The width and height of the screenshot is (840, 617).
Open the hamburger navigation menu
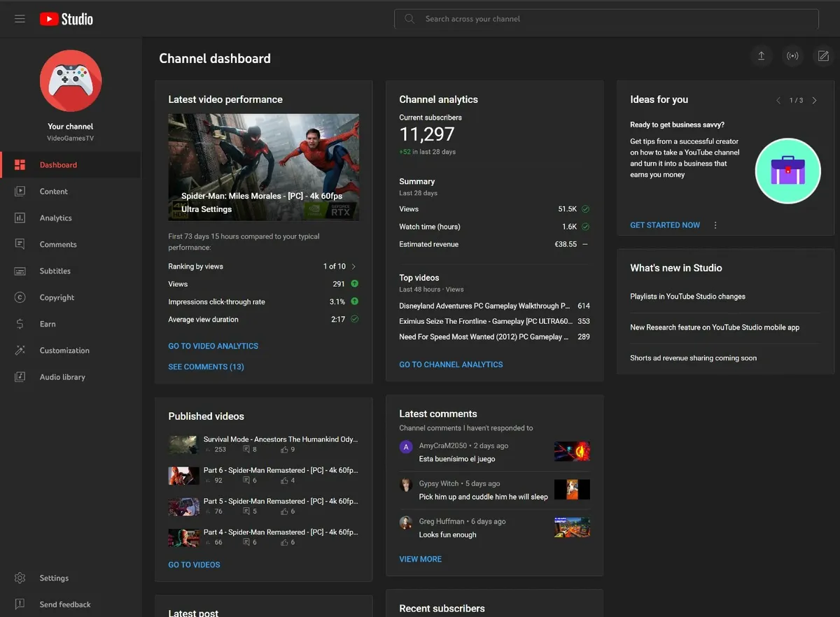(x=20, y=19)
